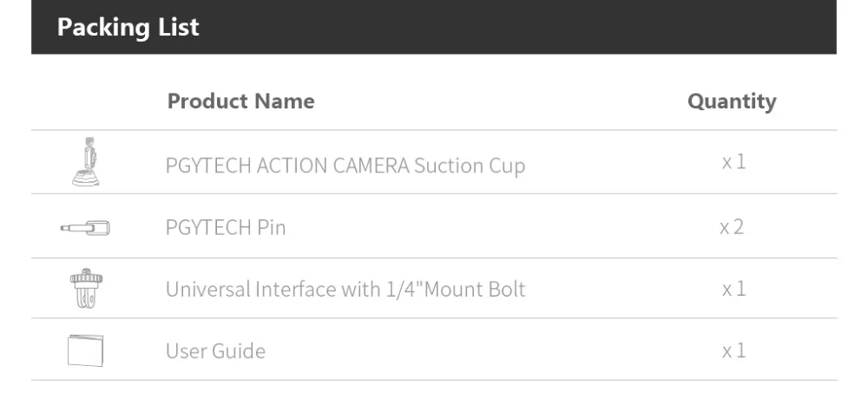Click "PGYTECH" in the suction cup row
The height and width of the screenshot is (405, 868).
[208, 165]
